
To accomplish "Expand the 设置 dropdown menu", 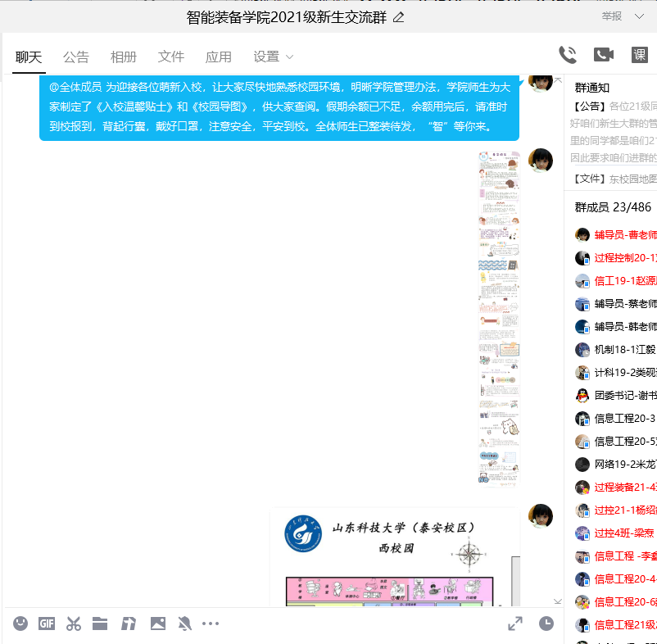I will [x=274, y=57].
